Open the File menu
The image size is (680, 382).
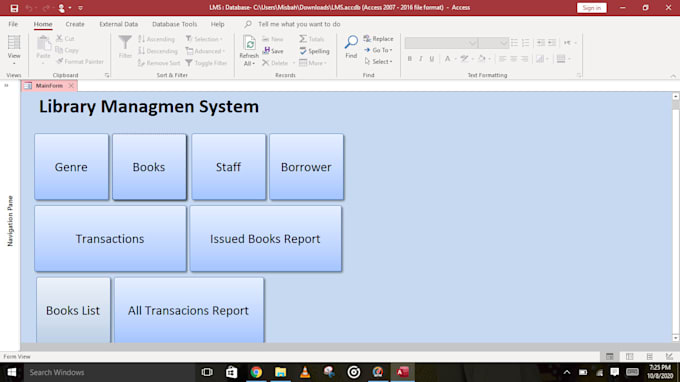point(13,24)
